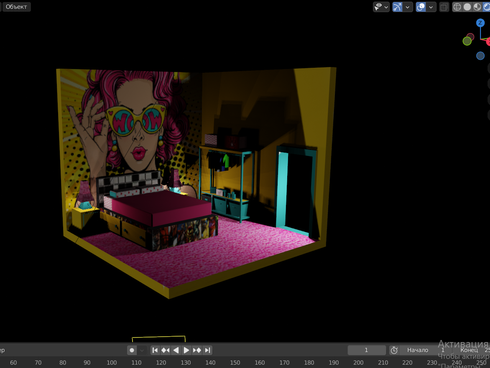Click the current frame number field
This screenshot has height=368, width=490.
coord(366,350)
